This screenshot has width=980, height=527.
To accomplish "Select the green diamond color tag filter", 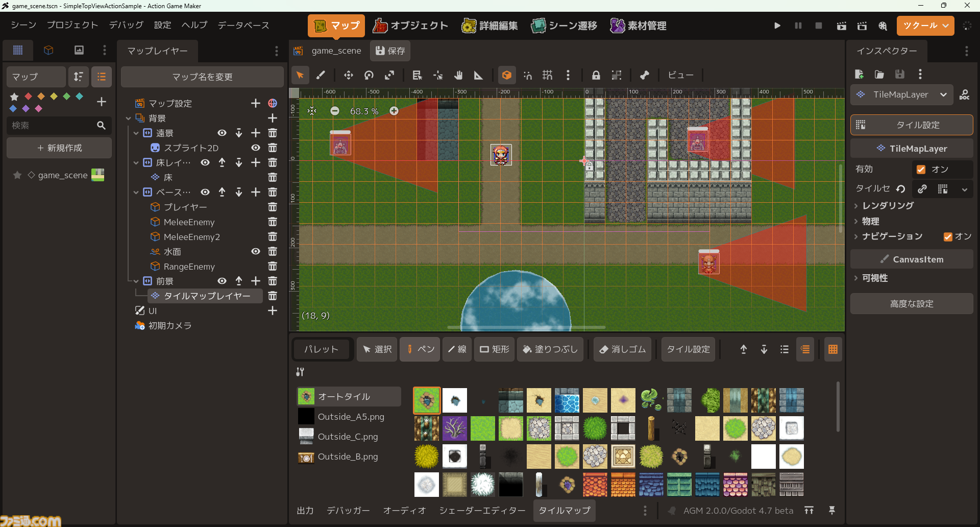I will [66, 96].
